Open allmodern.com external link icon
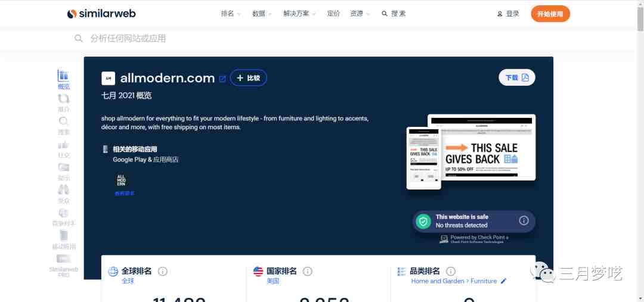This screenshot has width=644, height=302. pyautogui.click(x=222, y=79)
